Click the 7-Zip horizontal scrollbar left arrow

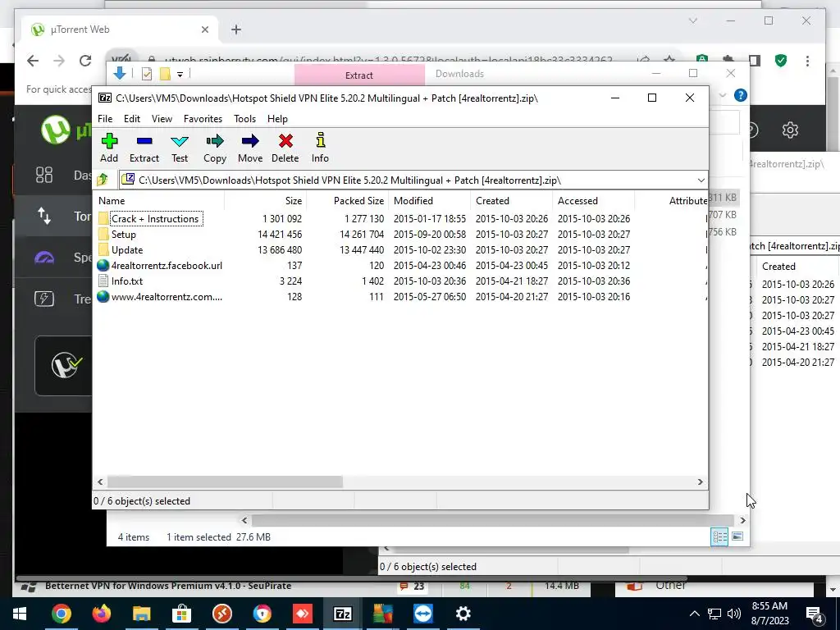[x=100, y=482]
